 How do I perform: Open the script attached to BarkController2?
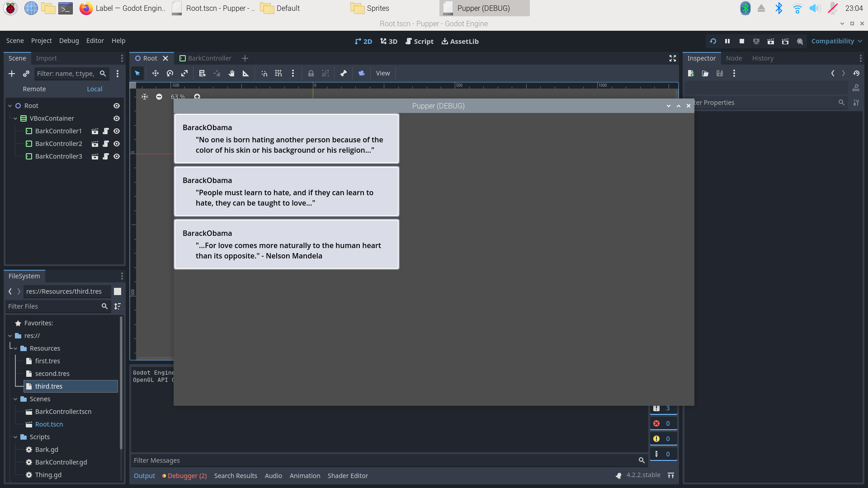(x=106, y=144)
